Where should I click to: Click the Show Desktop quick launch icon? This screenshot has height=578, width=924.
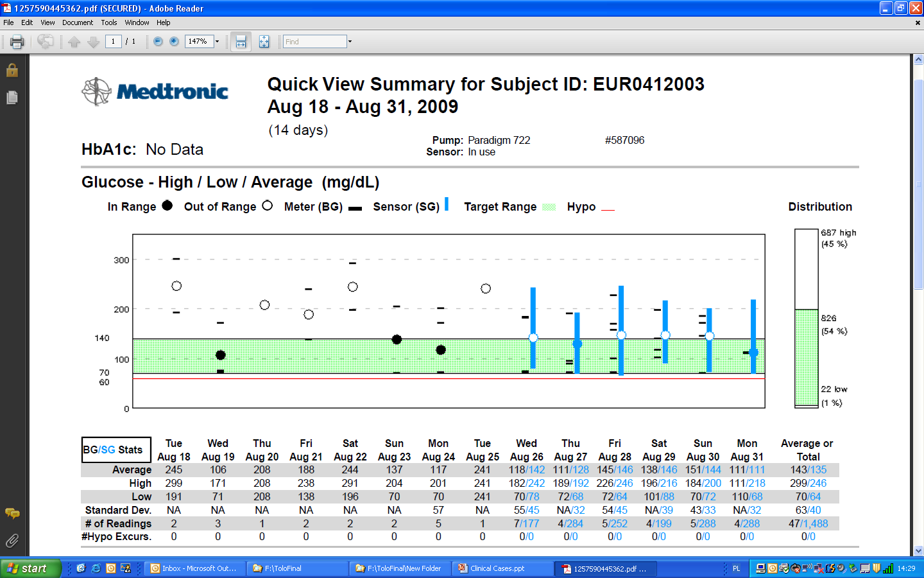[x=81, y=568]
